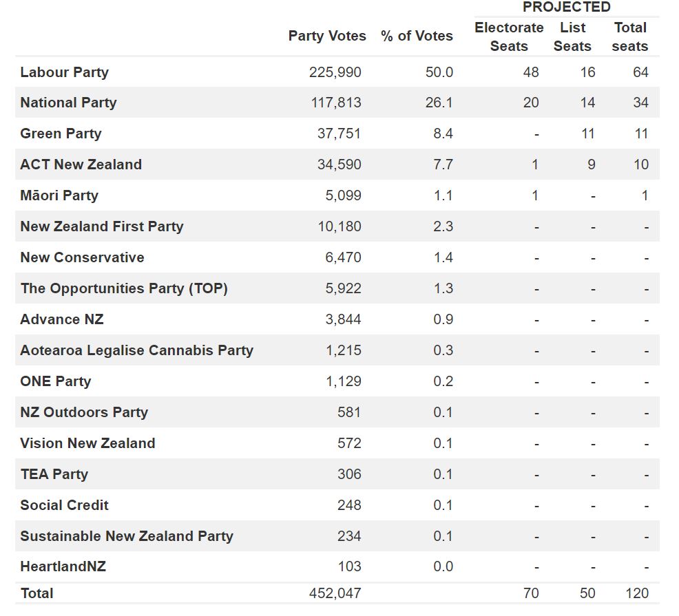Click New Zealand First Party name

click(x=102, y=226)
